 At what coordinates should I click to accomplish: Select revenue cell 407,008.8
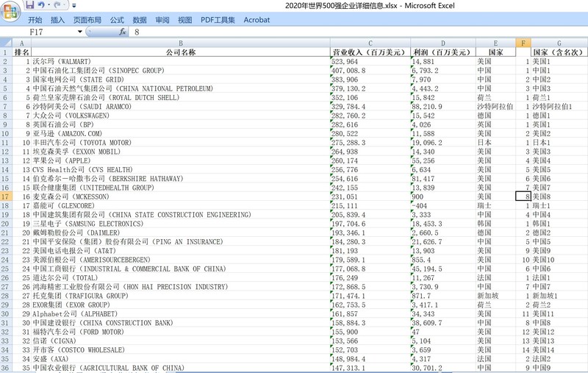[x=370, y=70]
